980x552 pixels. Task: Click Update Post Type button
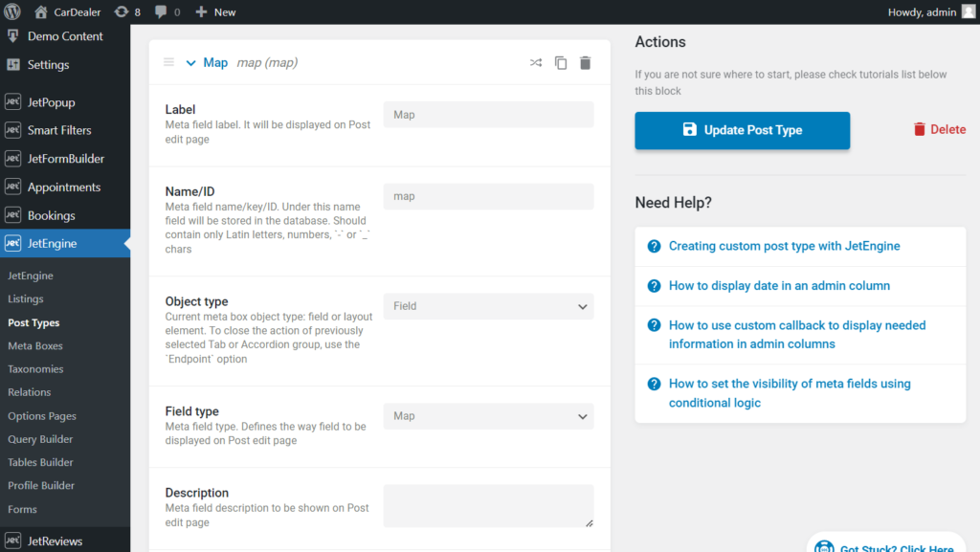pyautogui.click(x=743, y=130)
